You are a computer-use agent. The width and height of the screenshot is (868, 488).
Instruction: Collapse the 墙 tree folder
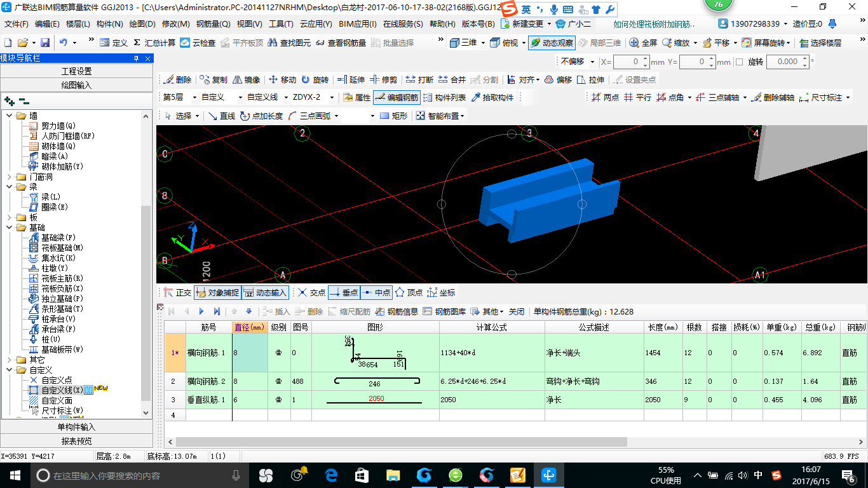(10, 116)
